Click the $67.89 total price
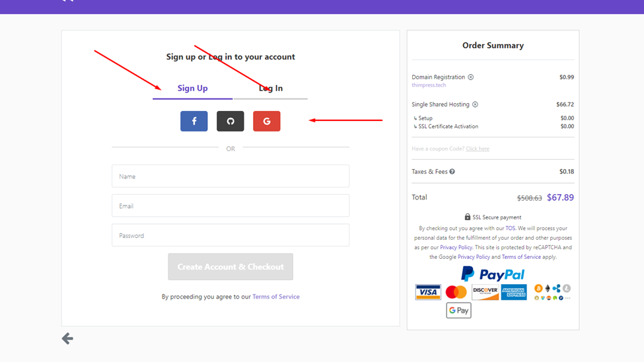The height and width of the screenshot is (362, 644). 560,198
